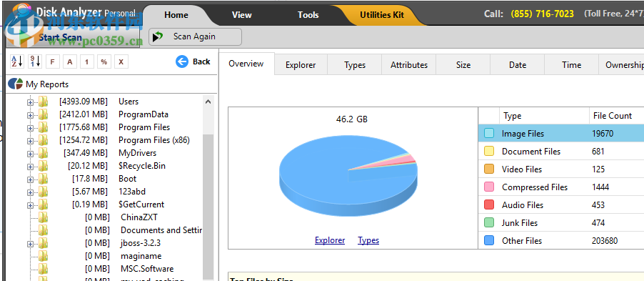Viewport: 644px width, 281px height.
Task: Sort by the Type column header
Action: pyautogui.click(x=544, y=116)
